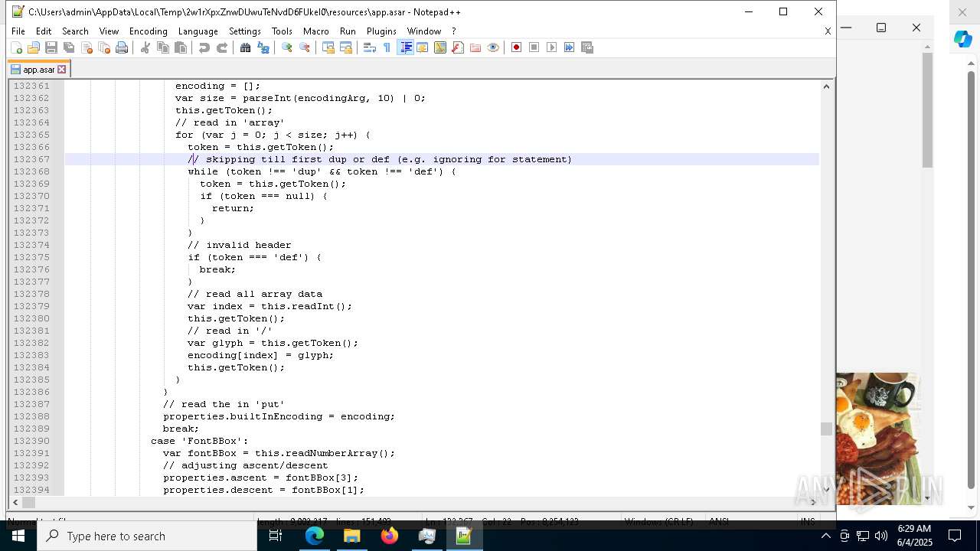Toggle file monitoring eye icon
980x551 pixels.
click(493, 47)
